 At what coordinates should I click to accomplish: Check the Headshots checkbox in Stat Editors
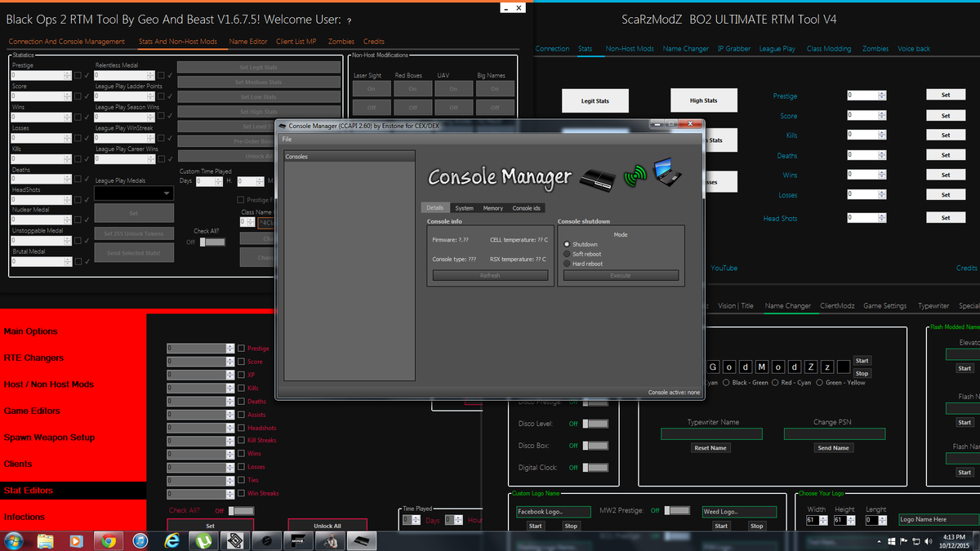(x=241, y=428)
